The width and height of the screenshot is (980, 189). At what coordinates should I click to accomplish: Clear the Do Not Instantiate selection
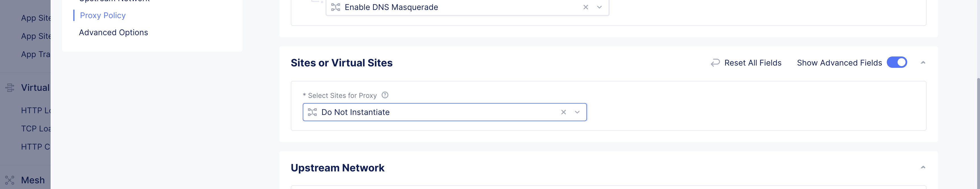(563, 112)
